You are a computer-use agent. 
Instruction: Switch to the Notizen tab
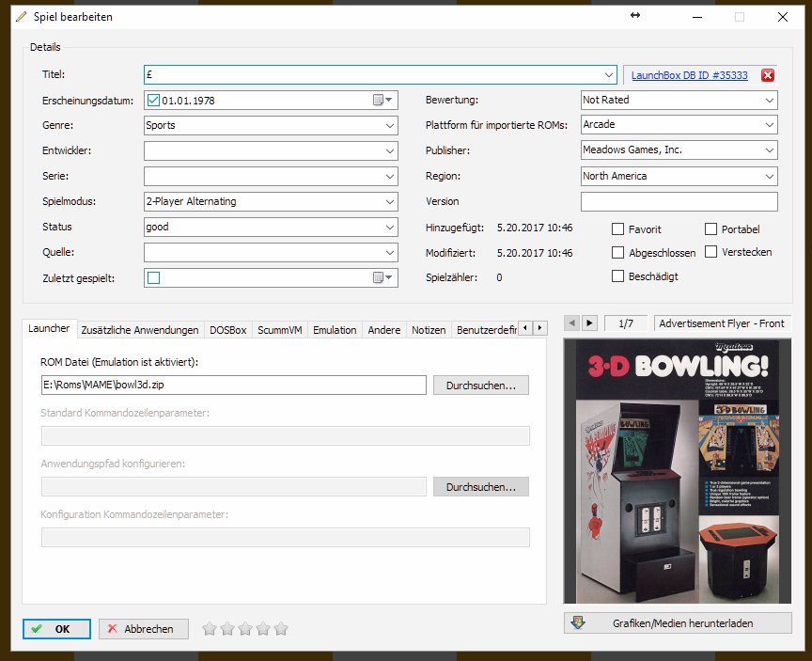coord(429,330)
